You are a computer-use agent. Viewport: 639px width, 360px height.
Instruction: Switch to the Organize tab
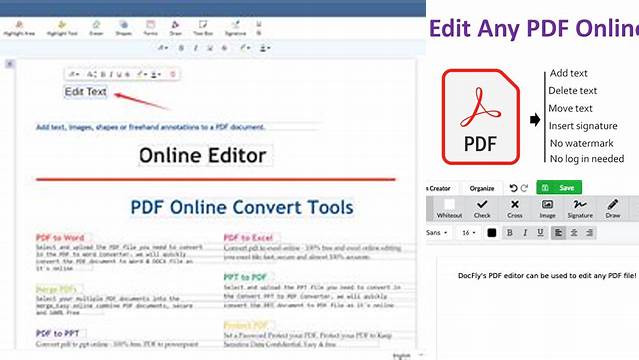point(482,188)
